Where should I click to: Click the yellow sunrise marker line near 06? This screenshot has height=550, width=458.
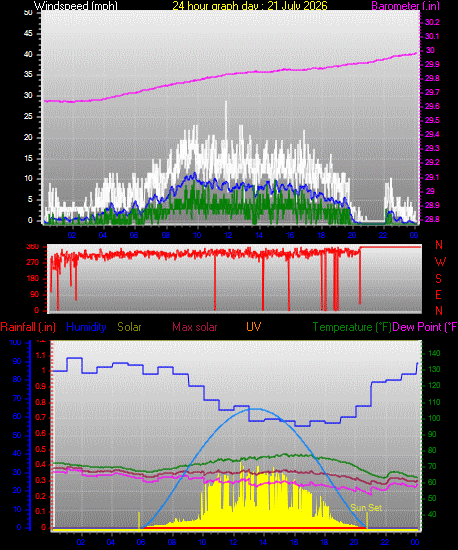coord(139,520)
